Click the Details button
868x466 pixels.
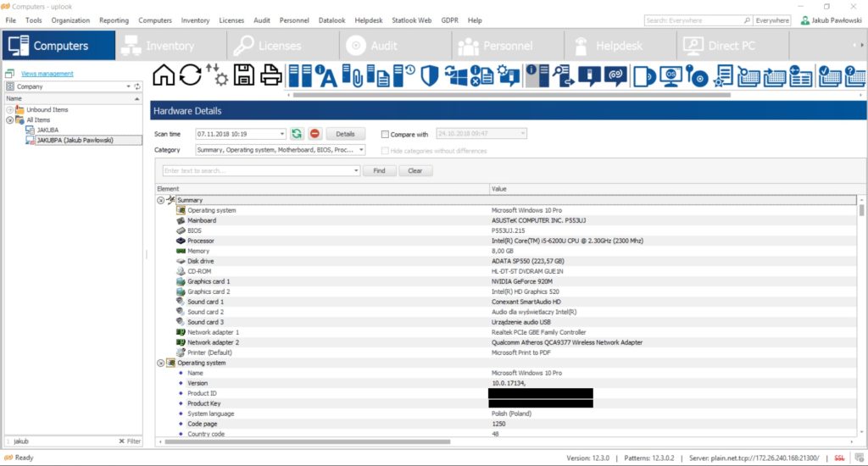coord(345,134)
